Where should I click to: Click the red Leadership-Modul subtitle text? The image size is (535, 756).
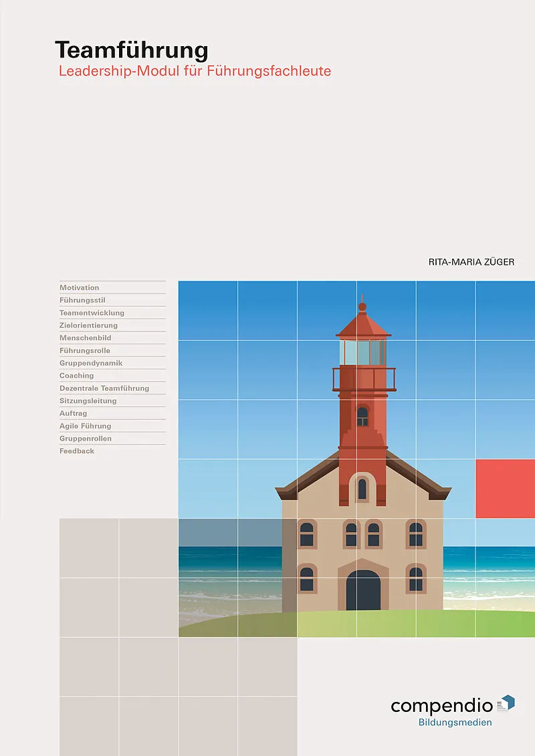point(195,71)
